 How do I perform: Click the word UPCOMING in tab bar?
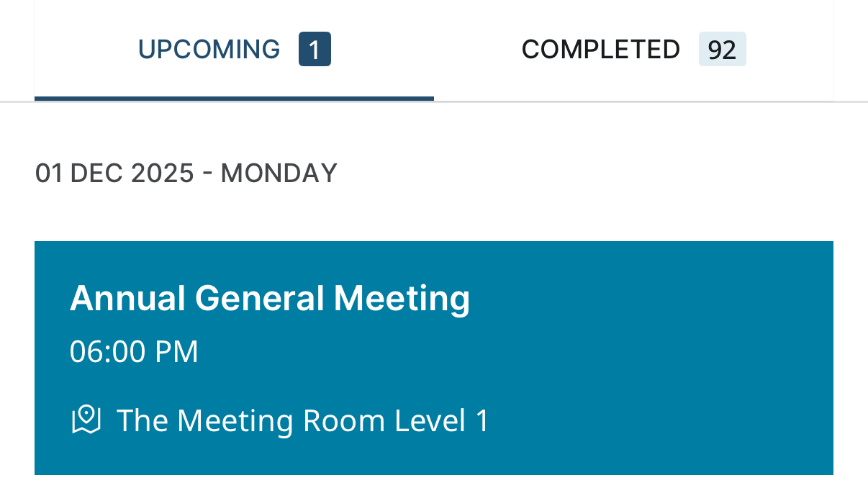[x=209, y=50]
